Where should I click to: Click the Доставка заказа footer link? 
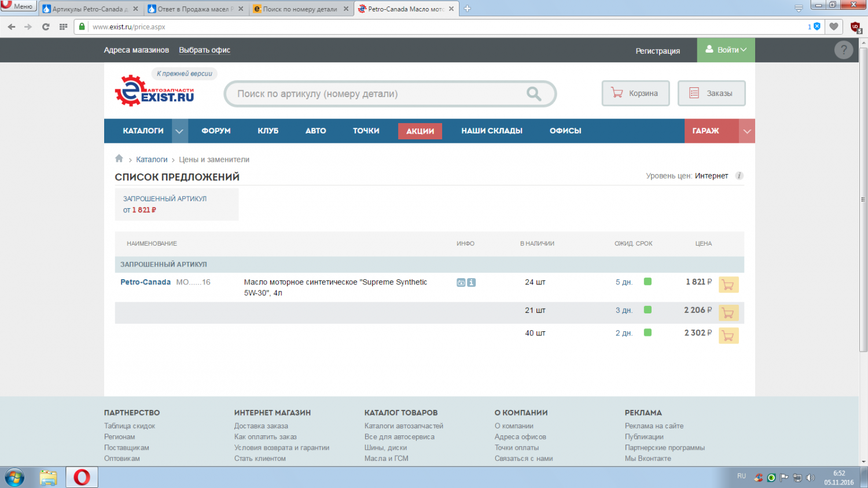261,426
